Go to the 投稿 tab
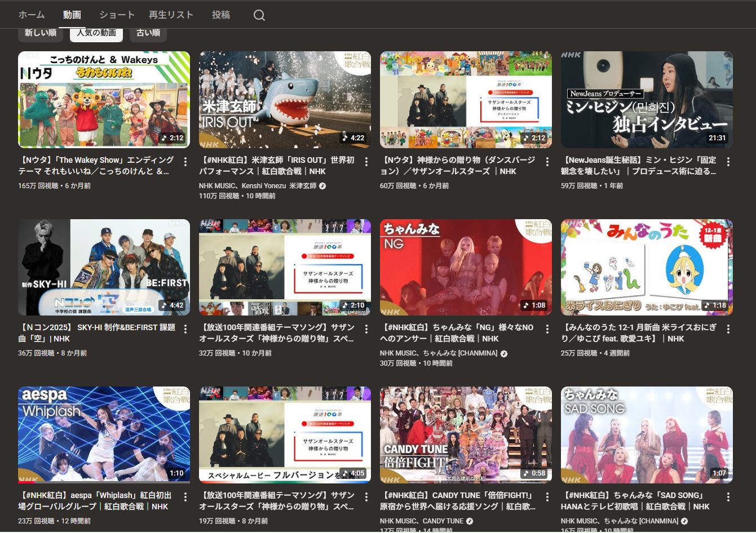Image resolution: width=756 pixels, height=533 pixels. click(x=221, y=15)
